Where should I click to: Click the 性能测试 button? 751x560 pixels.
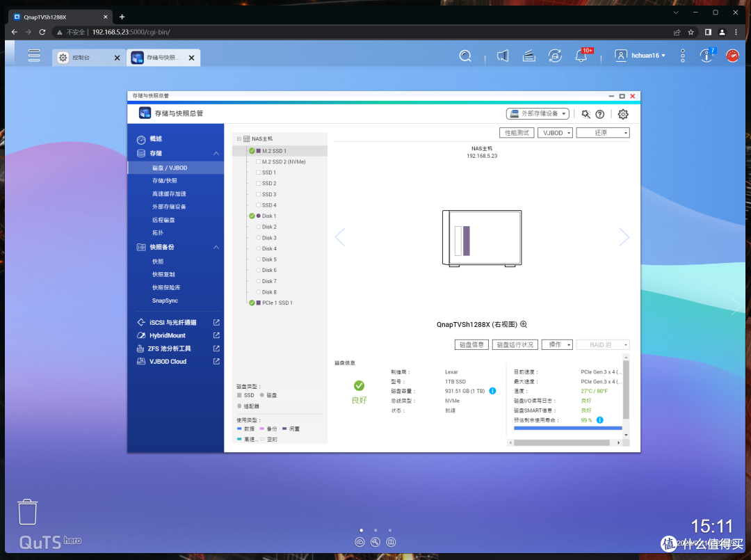tap(517, 133)
